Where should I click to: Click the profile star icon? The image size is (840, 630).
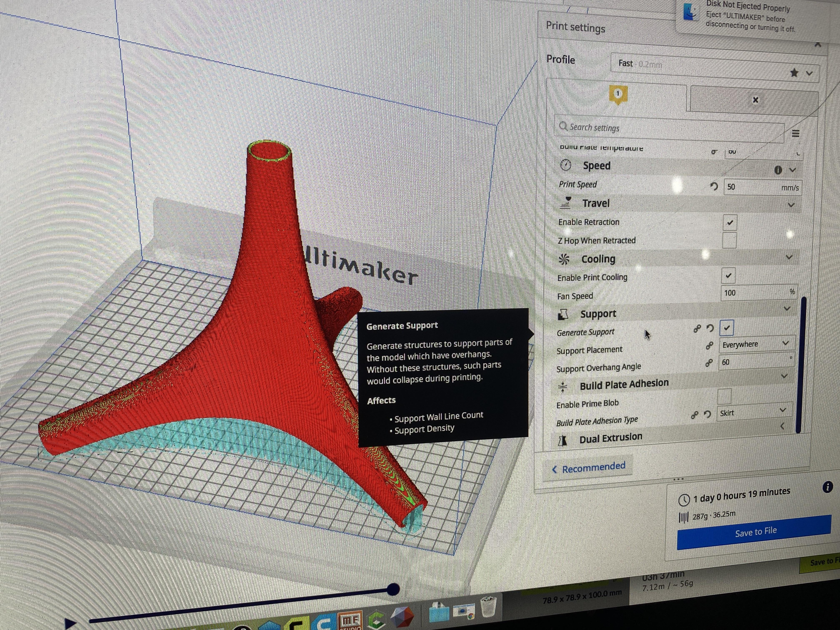pyautogui.click(x=794, y=73)
